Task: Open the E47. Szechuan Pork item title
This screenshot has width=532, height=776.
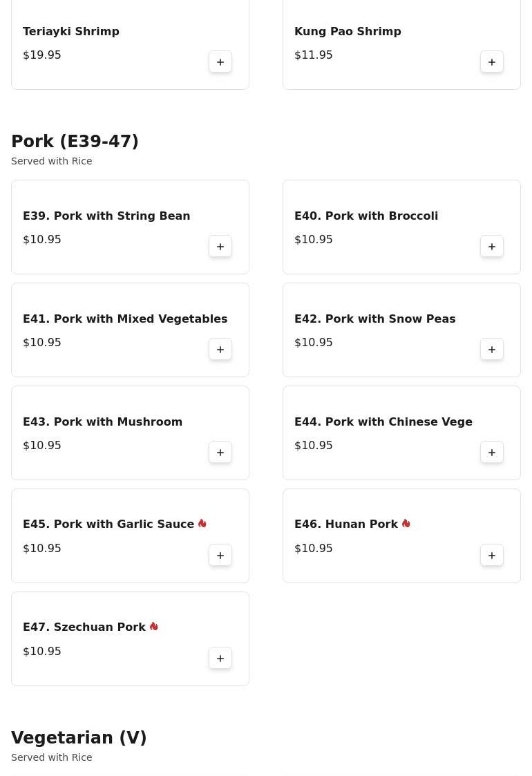Action: [84, 627]
